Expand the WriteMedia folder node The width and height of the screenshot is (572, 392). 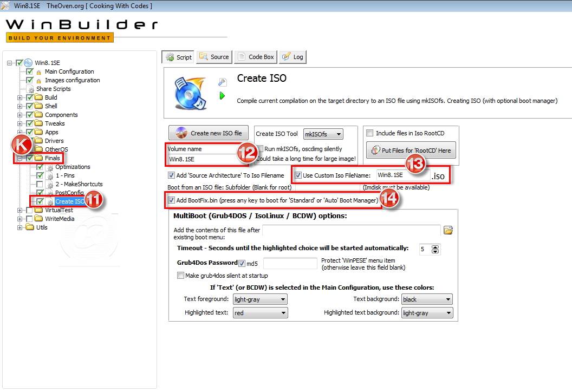coord(19,219)
